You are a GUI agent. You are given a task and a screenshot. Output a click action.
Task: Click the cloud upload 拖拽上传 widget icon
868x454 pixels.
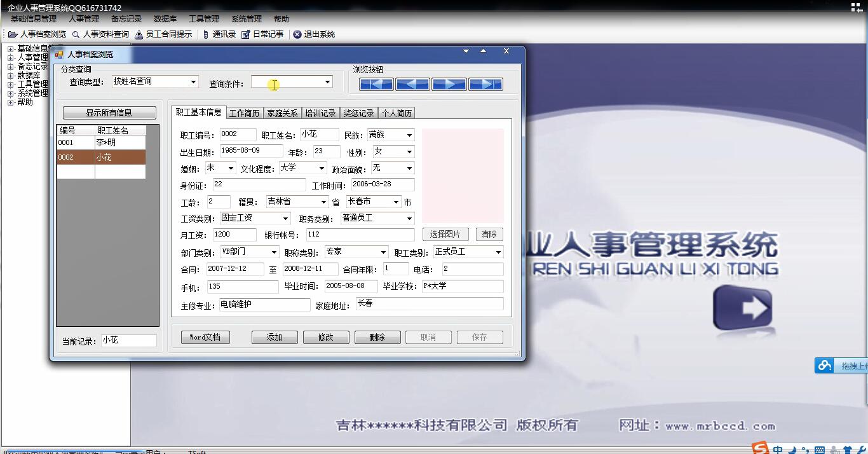825,366
